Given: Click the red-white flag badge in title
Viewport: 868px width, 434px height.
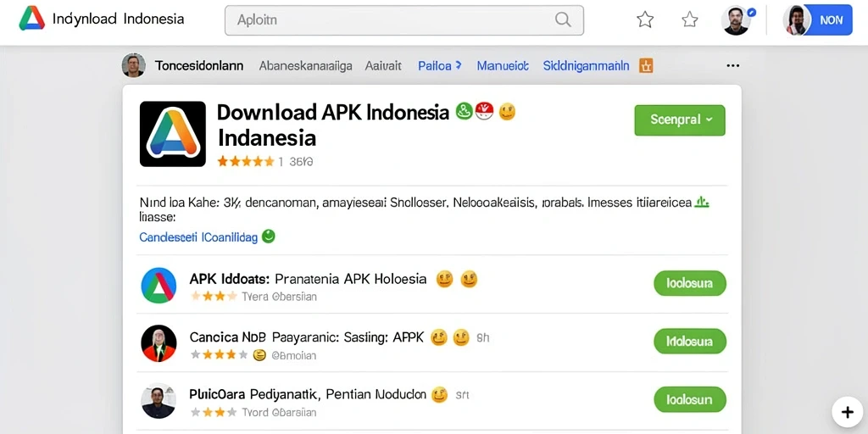Looking at the screenshot, I should (484, 111).
